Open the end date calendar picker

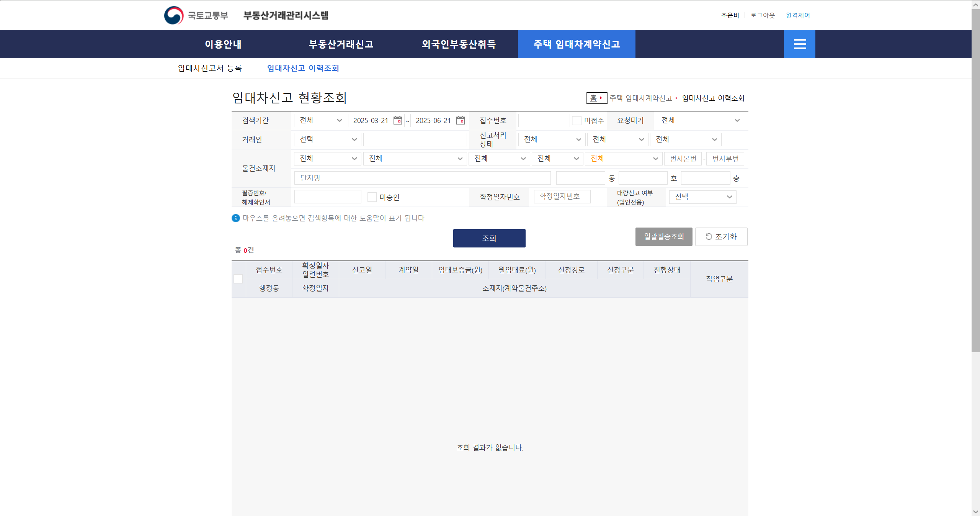[x=461, y=120]
